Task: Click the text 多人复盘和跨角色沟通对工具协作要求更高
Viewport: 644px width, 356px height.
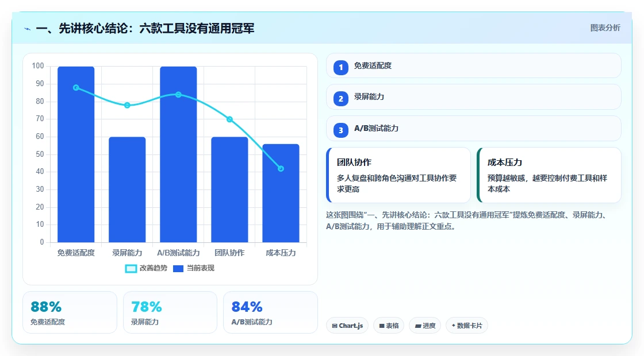Action: 397,184
